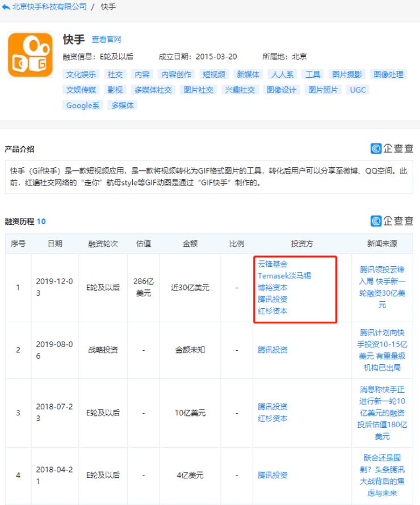
Task: Click the 2018-04-21 date cell
Action: click(x=54, y=475)
